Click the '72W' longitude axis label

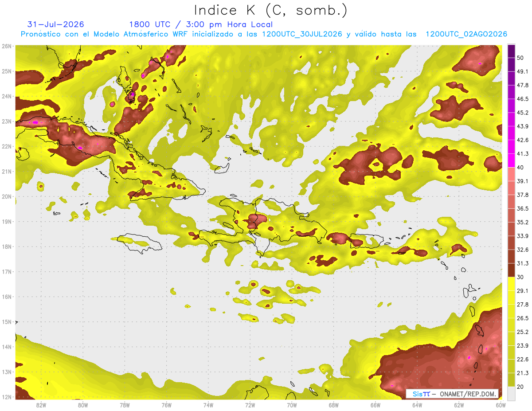point(250,405)
